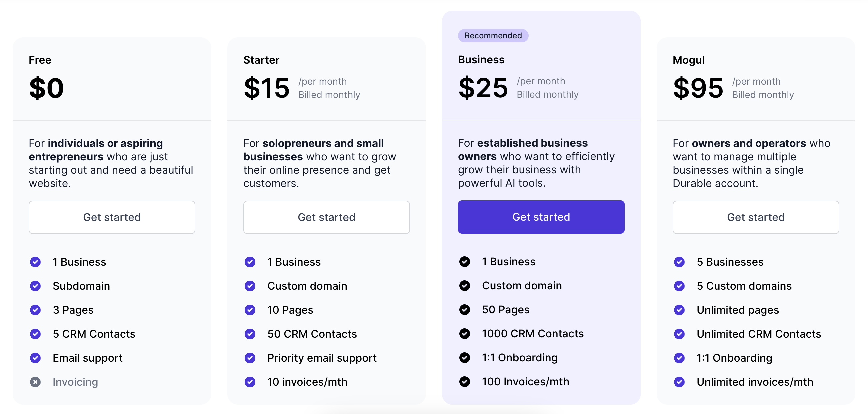Click Get started under Free plan
Viewport: 868px width, 414px height.
click(x=112, y=217)
